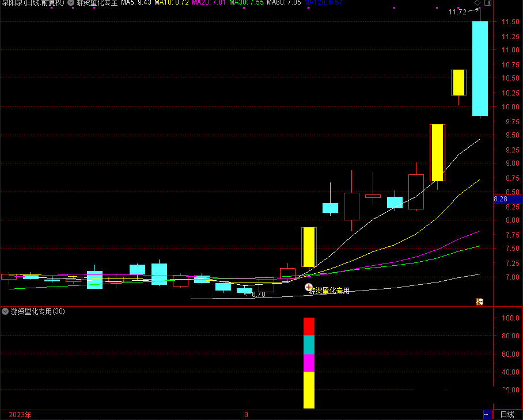
Task: Click the small square icon at top-right corner
Action: coord(487,3)
